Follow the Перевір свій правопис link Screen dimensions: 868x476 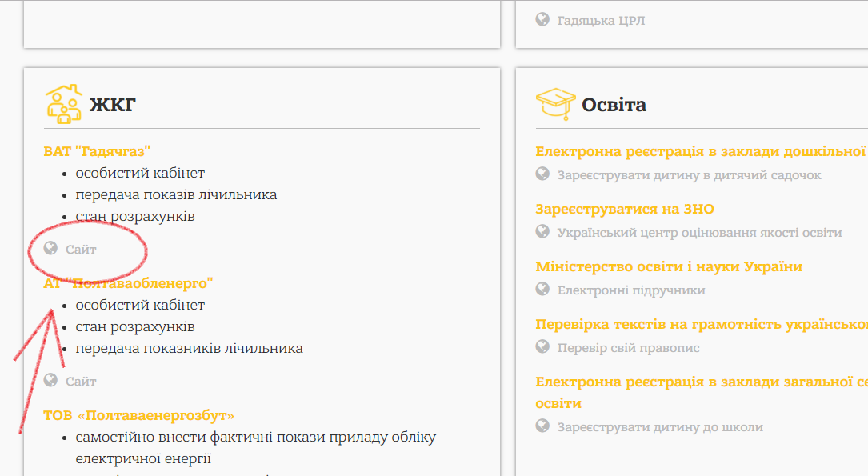coord(628,348)
